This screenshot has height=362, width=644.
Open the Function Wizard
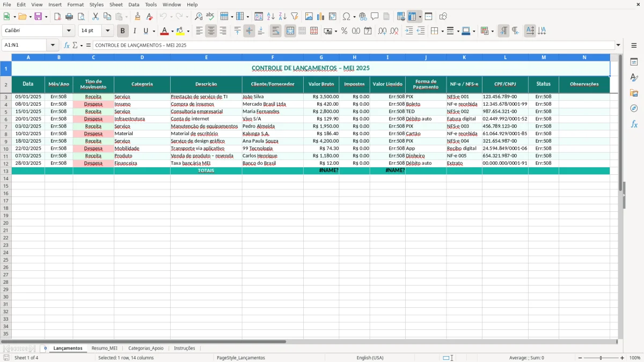[67, 45]
